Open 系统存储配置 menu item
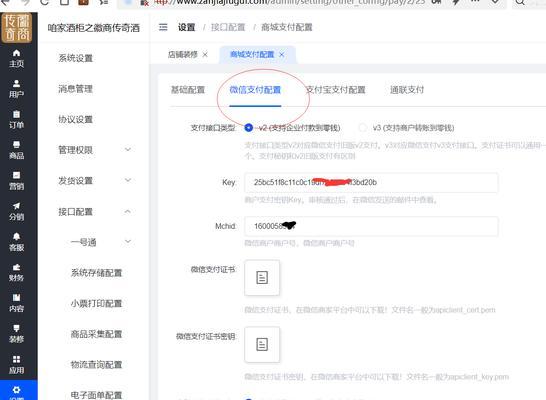Image resolution: width=546 pixels, height=400 pixels. coord(96,273)
